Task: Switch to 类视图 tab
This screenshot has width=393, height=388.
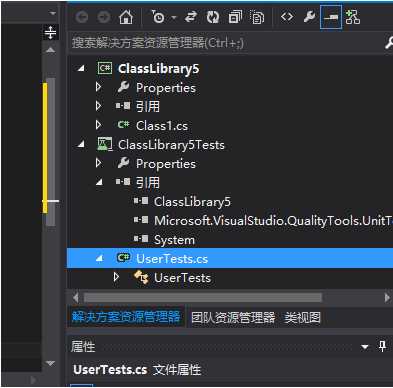Action: click(x=302, y=318)
